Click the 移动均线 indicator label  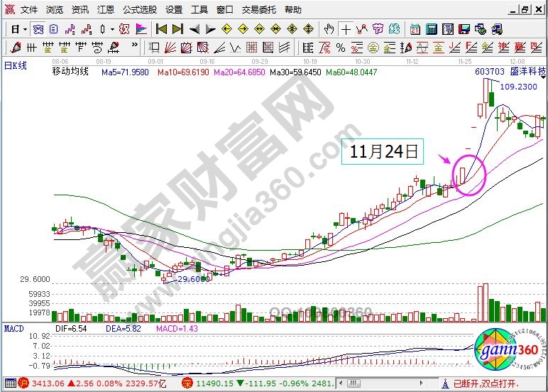point(71,72)
